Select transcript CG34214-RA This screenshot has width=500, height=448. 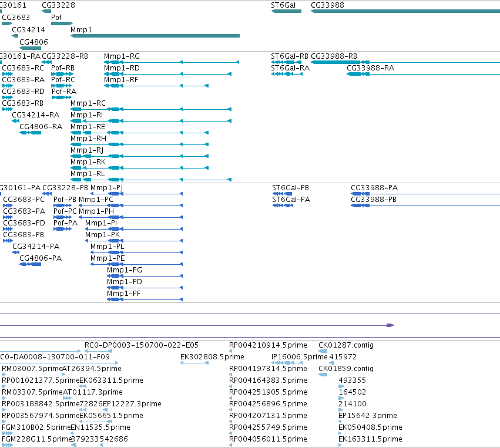[35, 115]
